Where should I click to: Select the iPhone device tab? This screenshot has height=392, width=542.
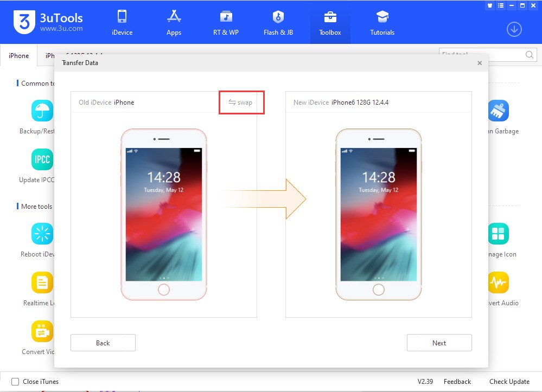click(x=18, y=55)
